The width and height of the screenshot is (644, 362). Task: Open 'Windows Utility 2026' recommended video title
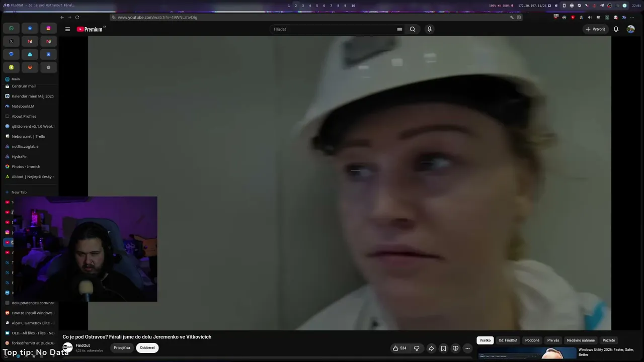click(x=606, y=352)
